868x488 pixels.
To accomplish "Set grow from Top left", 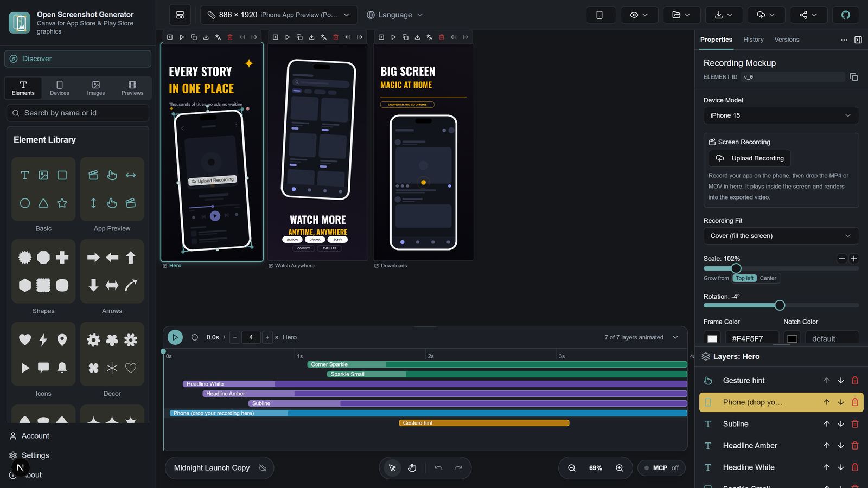I will 744,278.
